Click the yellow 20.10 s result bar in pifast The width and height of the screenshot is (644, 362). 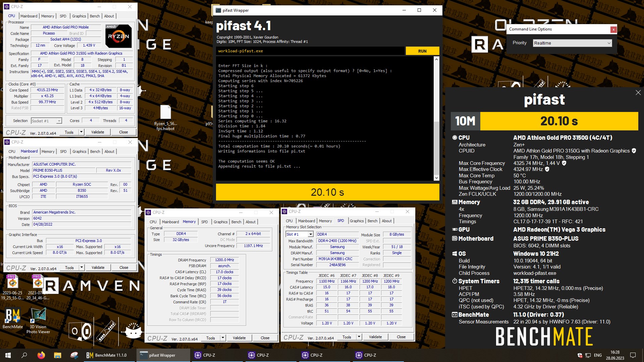pyautogui.click(x=327, y=192)
